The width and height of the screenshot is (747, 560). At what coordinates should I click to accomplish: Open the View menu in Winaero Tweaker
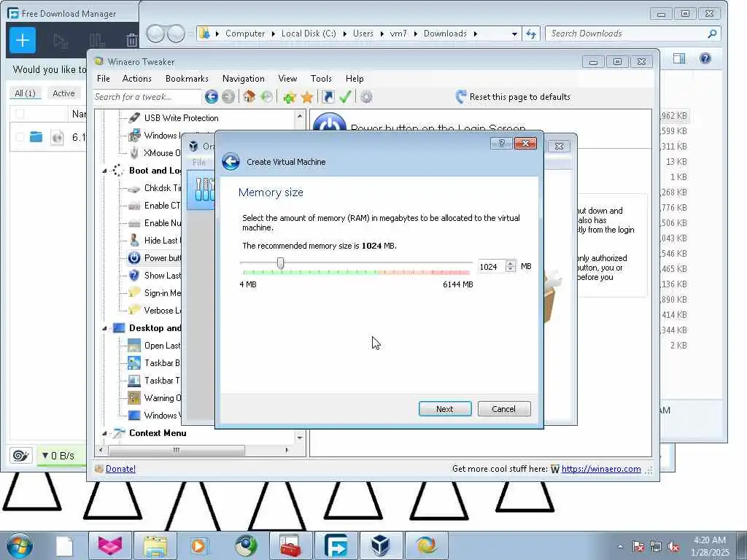pyautogui.click(x=287, y=79)
